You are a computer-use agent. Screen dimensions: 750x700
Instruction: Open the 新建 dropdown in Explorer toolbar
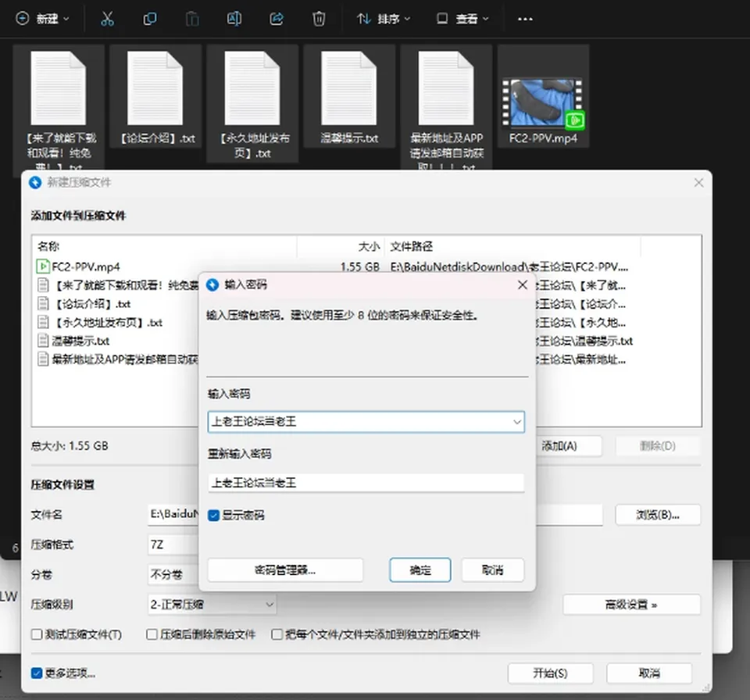point(42,19)
